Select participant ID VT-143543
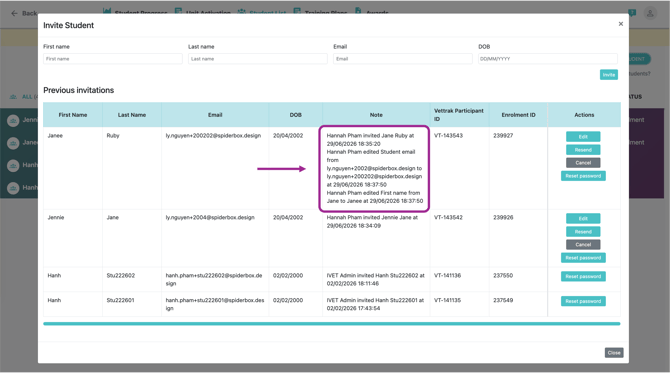This screenshot has height=373, width=670. tap(448, 136)
